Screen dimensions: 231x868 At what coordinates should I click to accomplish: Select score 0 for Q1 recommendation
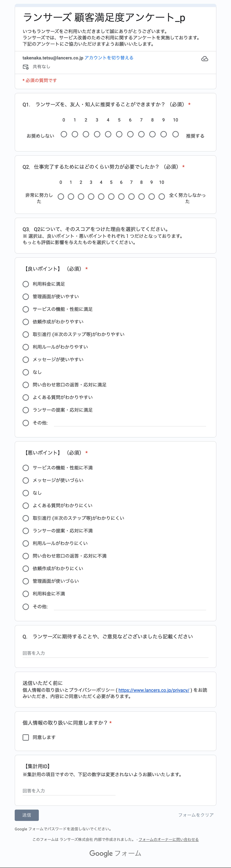[x=64, y=134]
